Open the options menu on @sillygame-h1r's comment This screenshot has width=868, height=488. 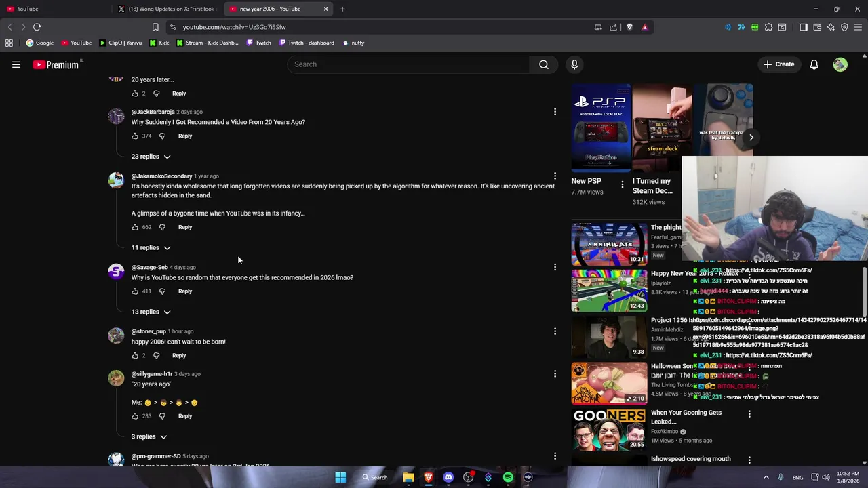[x=555, y=374]
